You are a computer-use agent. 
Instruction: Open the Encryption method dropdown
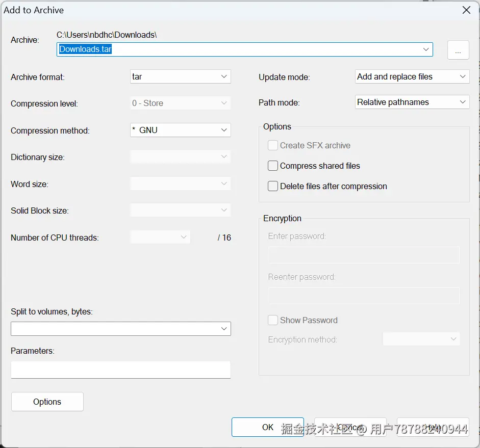click(x=421, y=339)
